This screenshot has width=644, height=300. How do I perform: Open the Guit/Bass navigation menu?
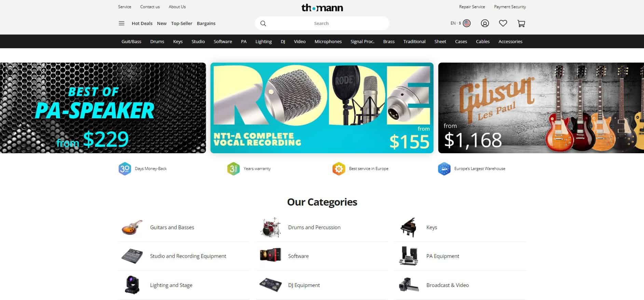click(131, 41)
